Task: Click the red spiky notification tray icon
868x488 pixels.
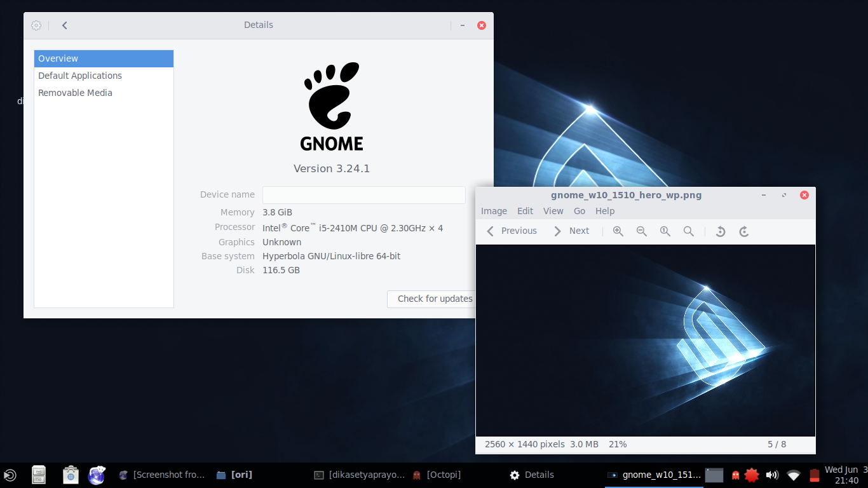Action: [x=752, y=475]
